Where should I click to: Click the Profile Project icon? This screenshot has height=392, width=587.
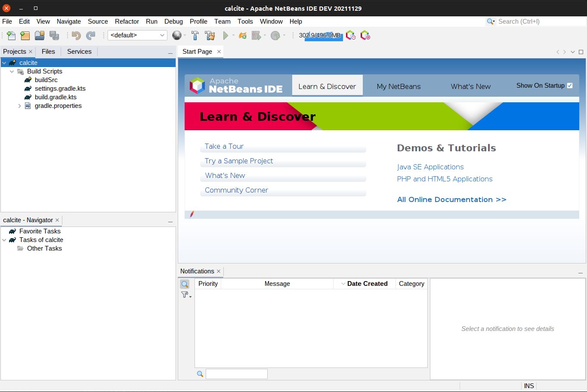tap(275, 36)
